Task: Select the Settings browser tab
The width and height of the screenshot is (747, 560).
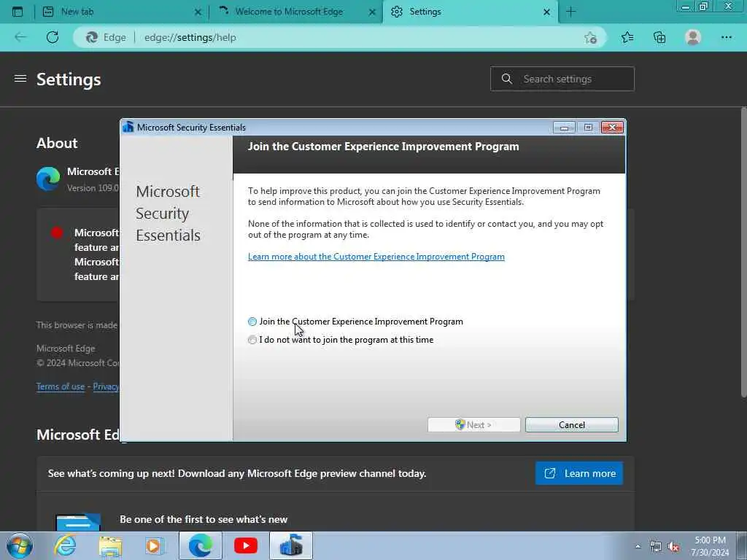Action: (x=471, y=12)
